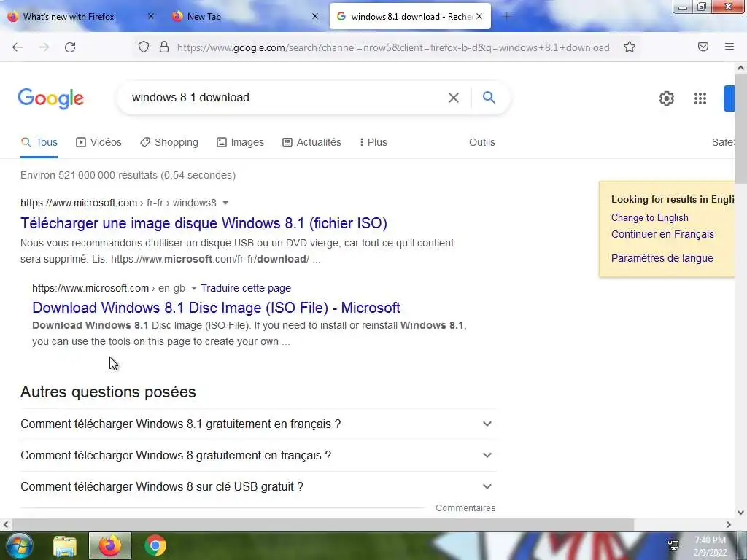The height and width of the screenshot is (560, 747).
Task: Open the Firefox hamburger menu
Action: 729,47
